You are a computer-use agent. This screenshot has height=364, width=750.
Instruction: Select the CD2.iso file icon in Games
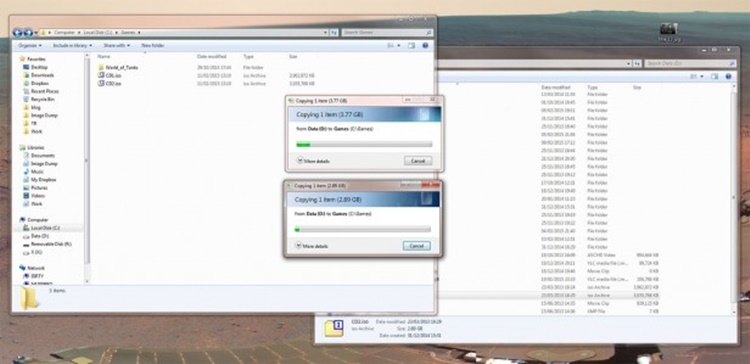[x=101, y=83]
